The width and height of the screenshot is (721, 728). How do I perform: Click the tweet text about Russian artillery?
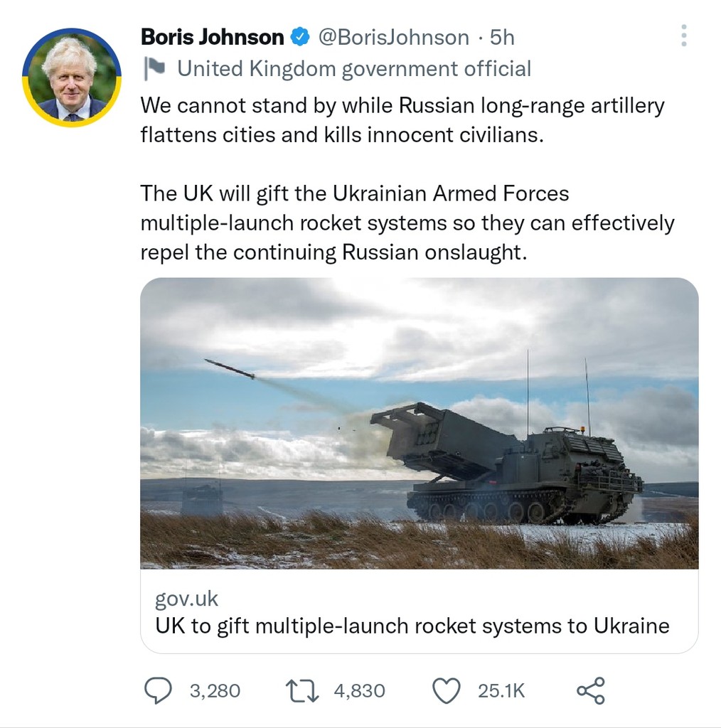[x=402, y=119]
